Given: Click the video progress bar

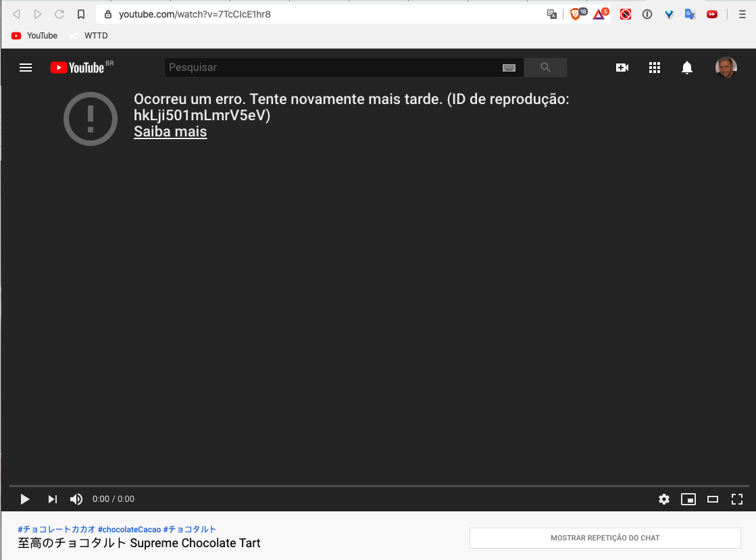Looking at the screenshot, I should click(x=378, y=486).
